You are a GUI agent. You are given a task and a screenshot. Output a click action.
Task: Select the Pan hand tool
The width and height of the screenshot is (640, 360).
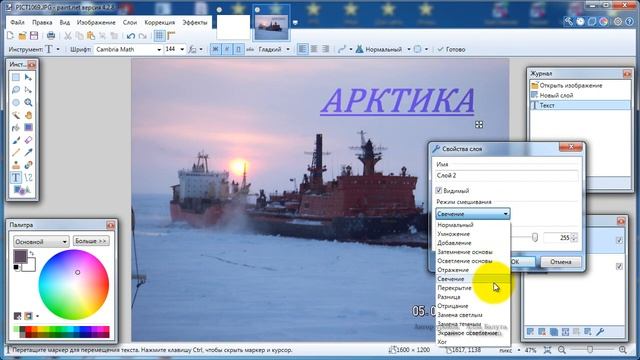tap(28, 115)
